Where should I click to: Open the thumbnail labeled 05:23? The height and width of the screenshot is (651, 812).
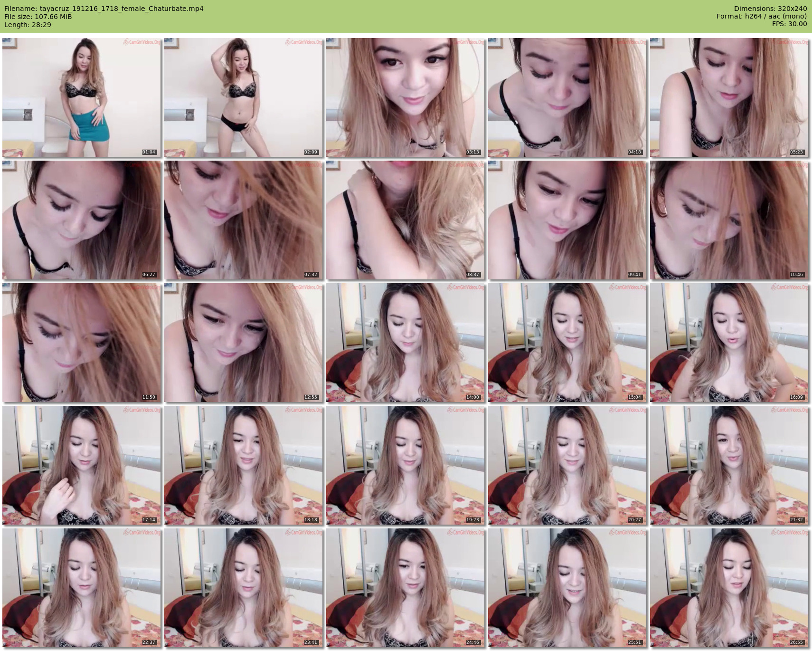[729, 97]
